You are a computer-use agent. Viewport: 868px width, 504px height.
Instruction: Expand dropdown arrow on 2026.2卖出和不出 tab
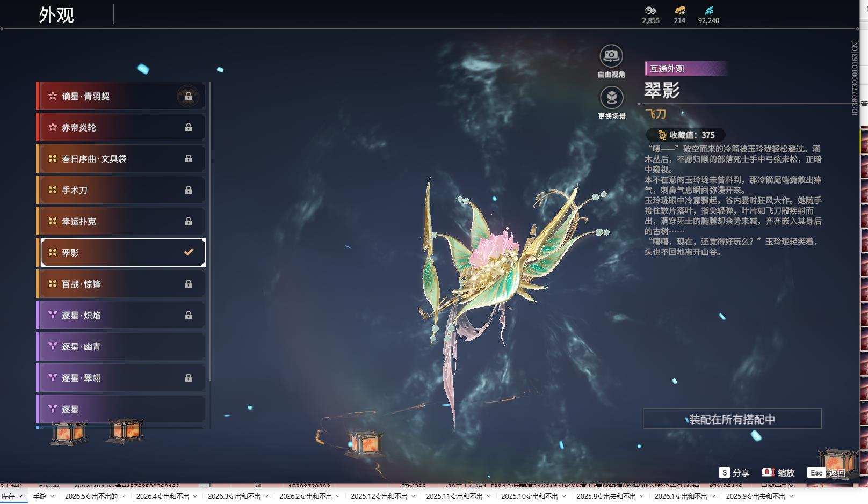pyautogui.click(x=339, y=496)
